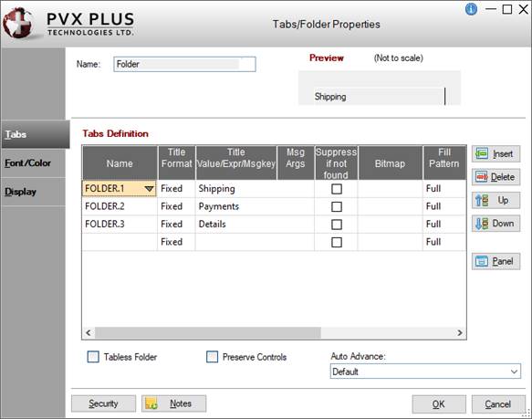Move tab Down with arrow icon
The width and height of the screenshot is (532, 419).
pos(482,224)
